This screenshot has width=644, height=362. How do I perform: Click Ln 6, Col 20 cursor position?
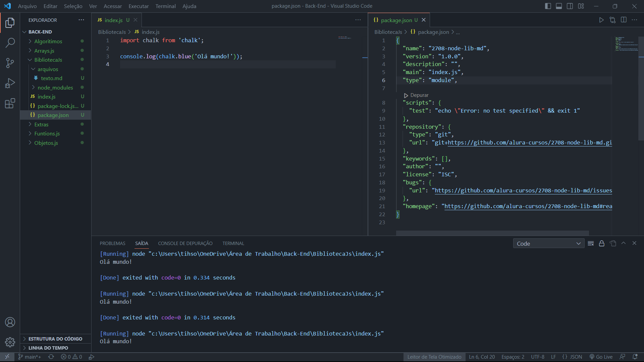pos(482,357)
